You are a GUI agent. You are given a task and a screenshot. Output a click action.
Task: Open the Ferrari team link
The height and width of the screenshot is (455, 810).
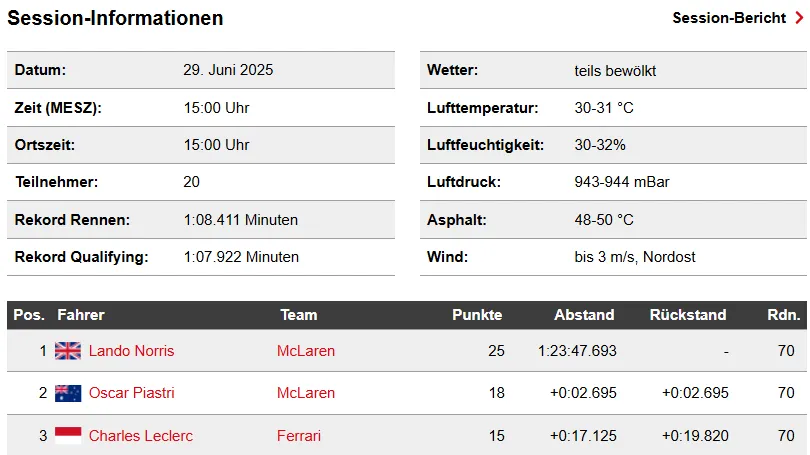pyautogui.click(x=299, y=435)
